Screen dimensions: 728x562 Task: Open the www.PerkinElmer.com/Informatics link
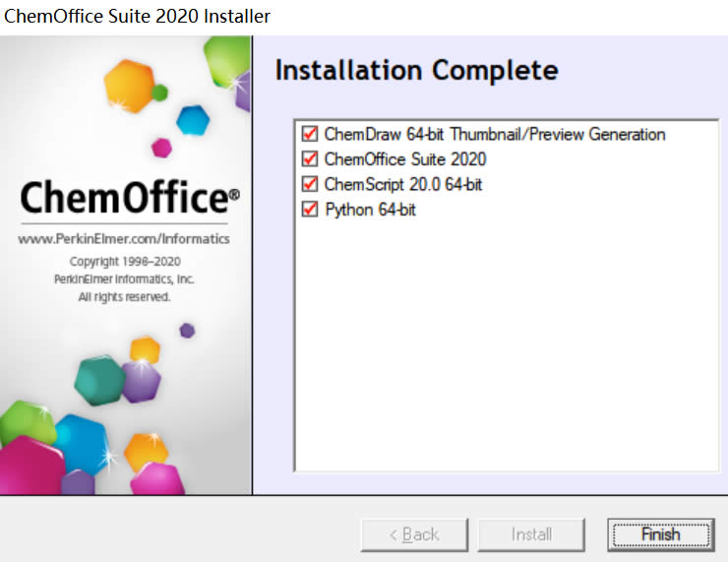(124, 239)
